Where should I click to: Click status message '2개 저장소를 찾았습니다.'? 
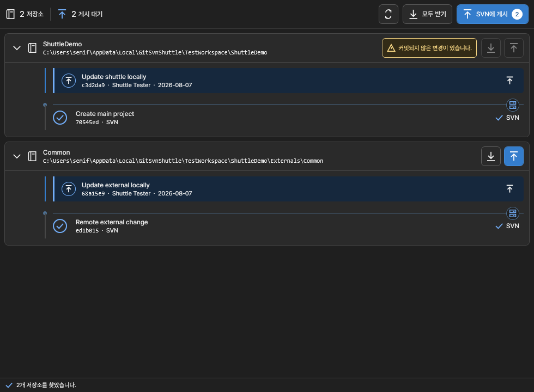pyautogui.click(x=46, y=385)
